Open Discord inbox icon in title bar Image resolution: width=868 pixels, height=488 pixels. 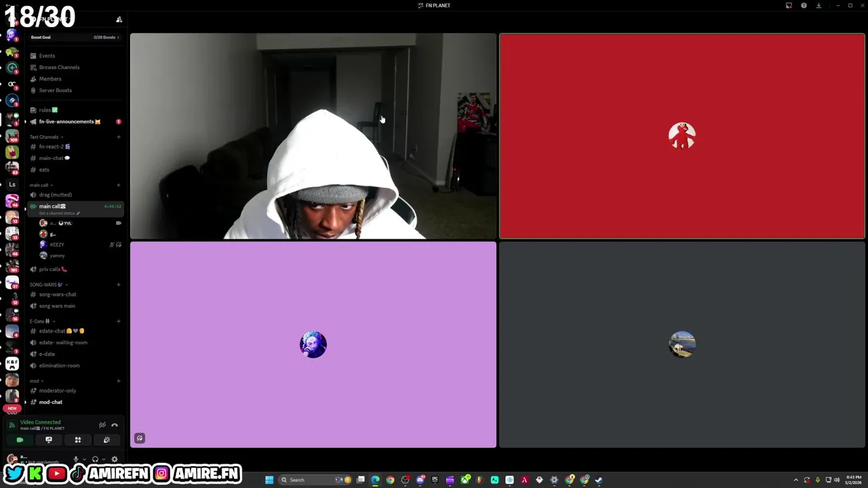click(x=789, y=5)
